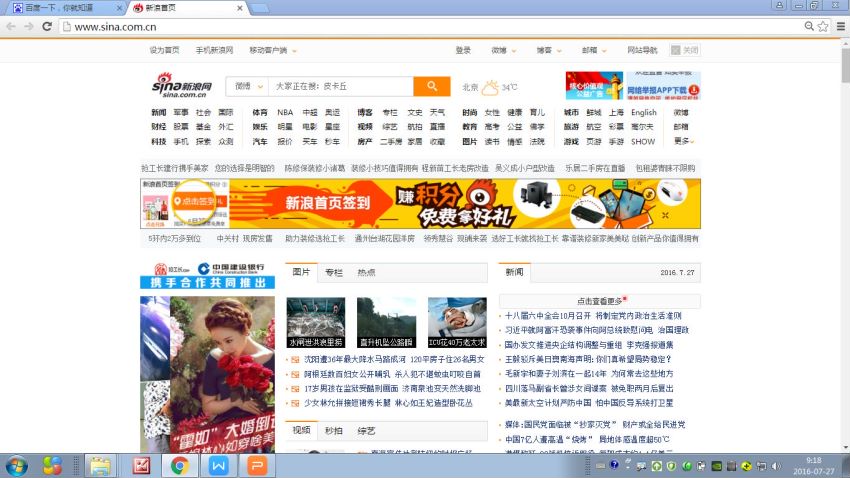Close the Baidu browser tab
The image size is (850, 478).
119,8
